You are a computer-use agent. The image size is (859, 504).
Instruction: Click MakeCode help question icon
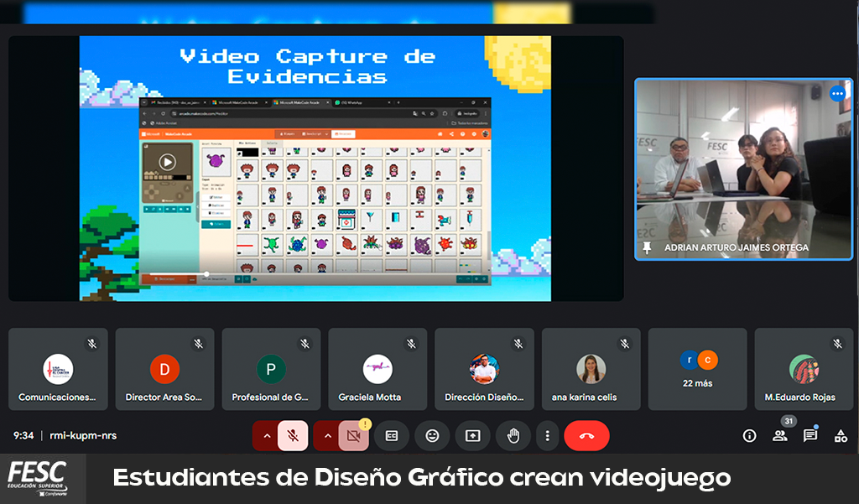tap(462, 133)
